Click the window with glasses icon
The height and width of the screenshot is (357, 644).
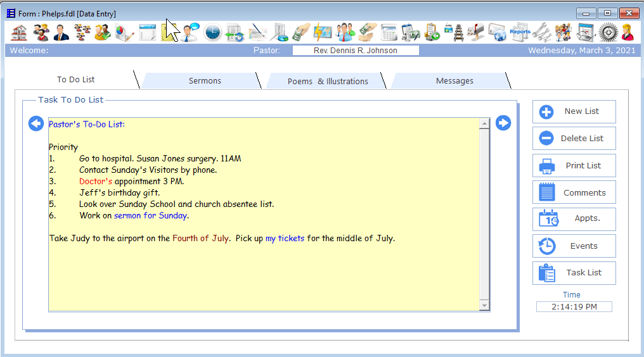click(x=586, y=32)
